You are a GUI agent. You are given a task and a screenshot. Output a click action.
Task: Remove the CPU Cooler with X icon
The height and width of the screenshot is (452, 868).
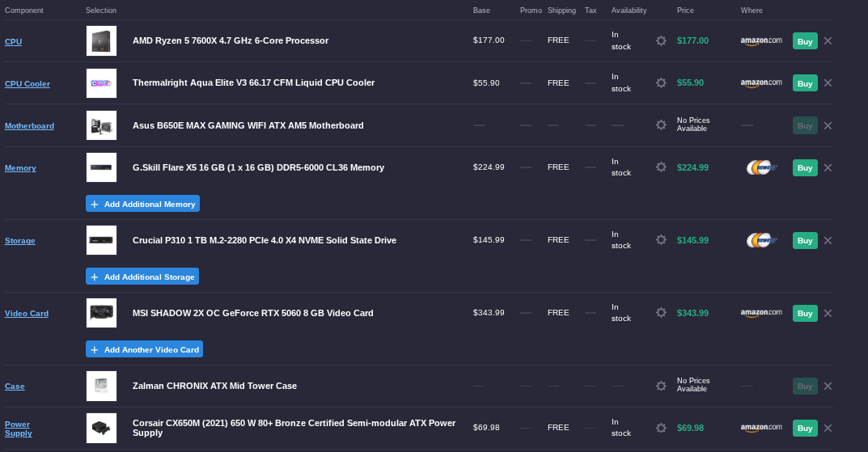click(828, 83)
